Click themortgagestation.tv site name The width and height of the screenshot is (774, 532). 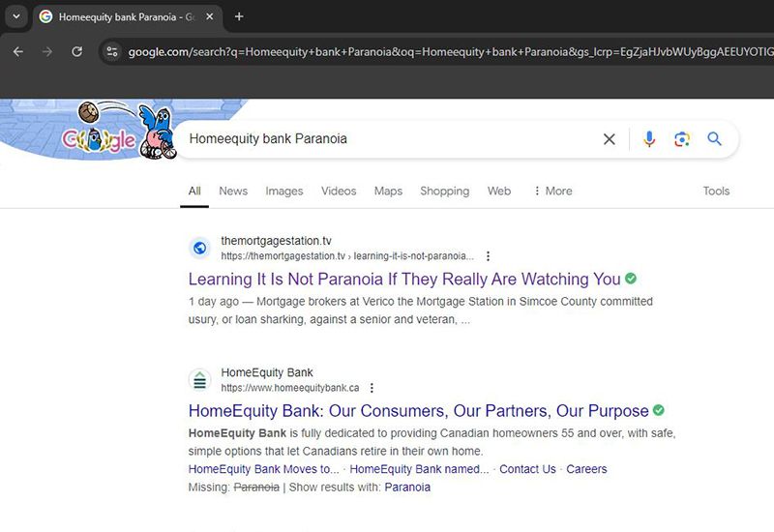[x=276, y=241]
